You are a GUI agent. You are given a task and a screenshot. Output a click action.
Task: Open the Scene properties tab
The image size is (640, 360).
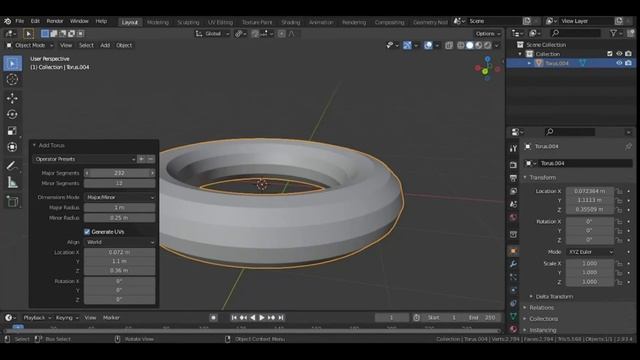[513, 204]
